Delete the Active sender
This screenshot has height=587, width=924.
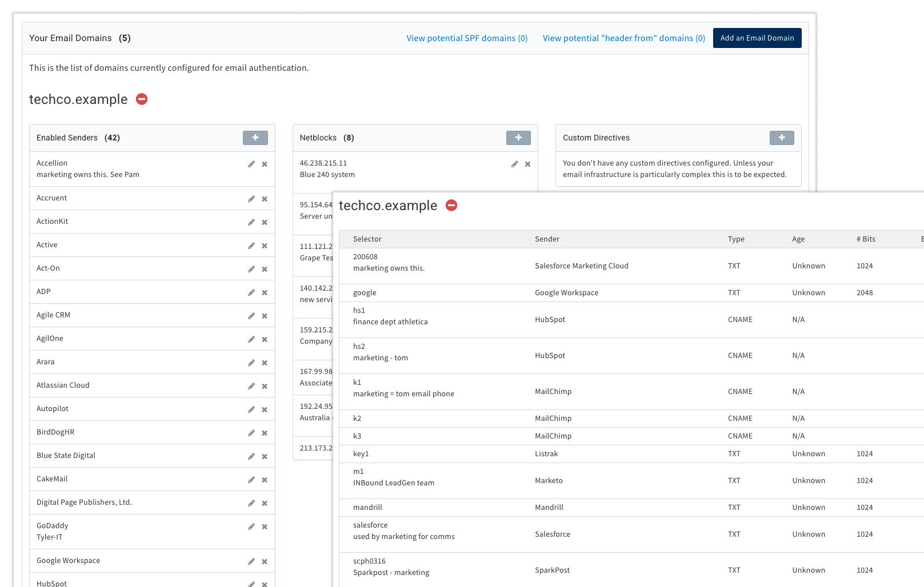[265, 246]
